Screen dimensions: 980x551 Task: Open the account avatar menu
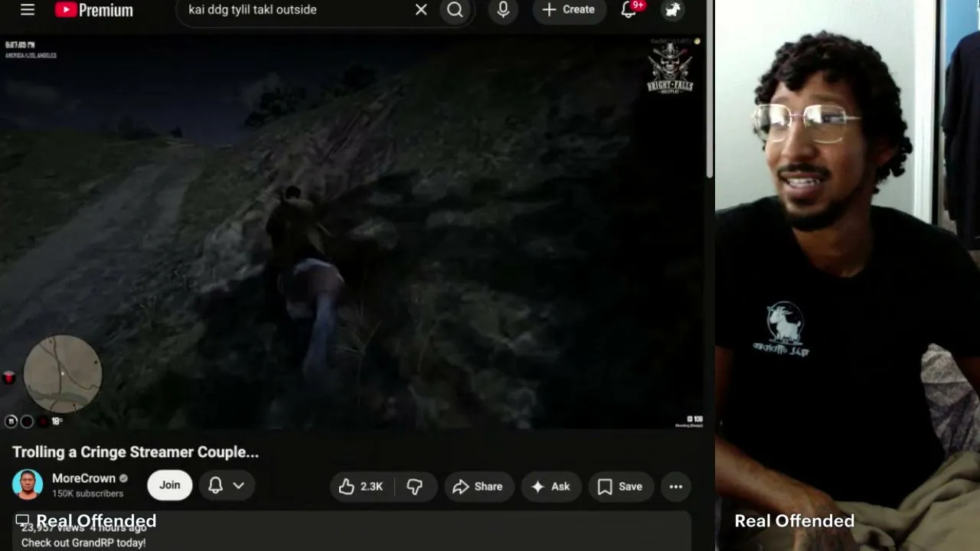click(672, 10)
